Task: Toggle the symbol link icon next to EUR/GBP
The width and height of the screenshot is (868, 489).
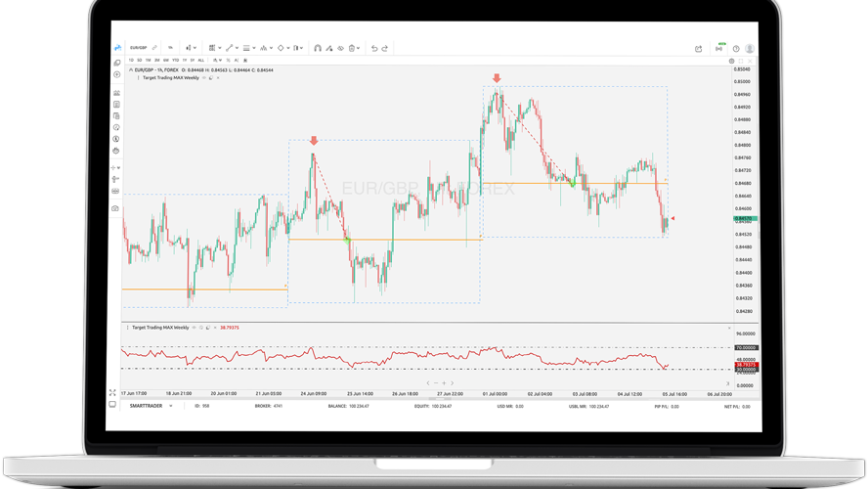Action: [x=154, y=48]
